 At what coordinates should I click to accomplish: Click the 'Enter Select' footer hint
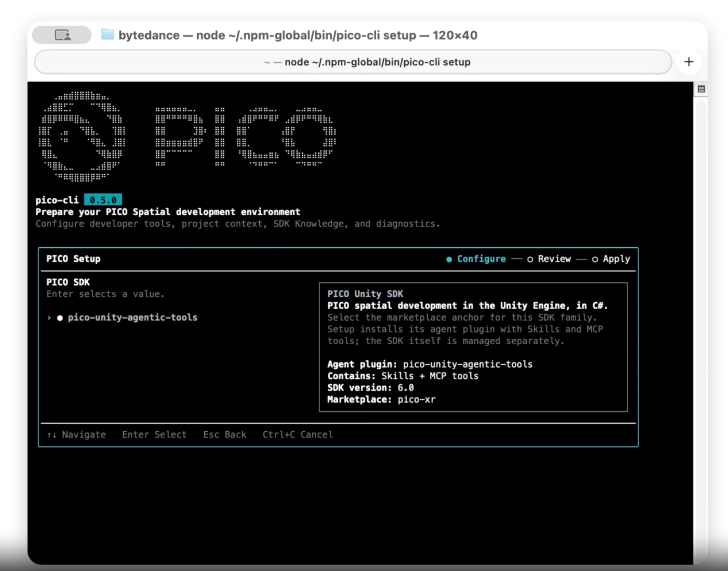pyautogui.click(x=154, y=434)
